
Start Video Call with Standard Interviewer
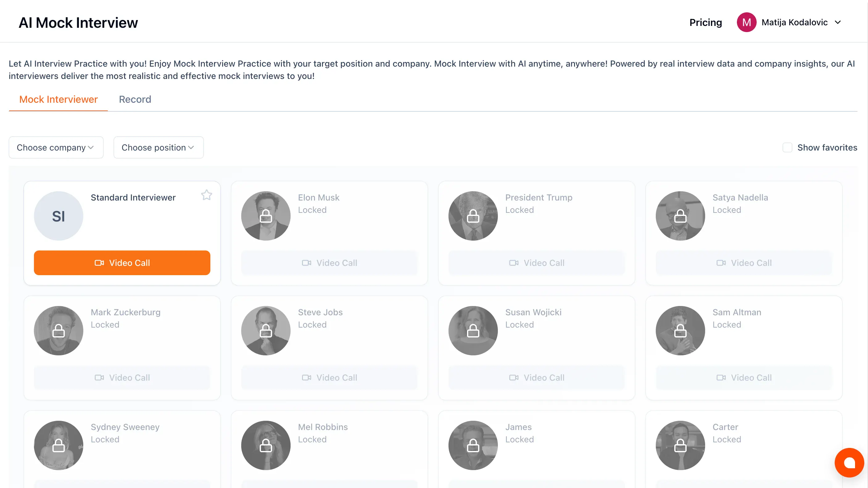(122, 263)
